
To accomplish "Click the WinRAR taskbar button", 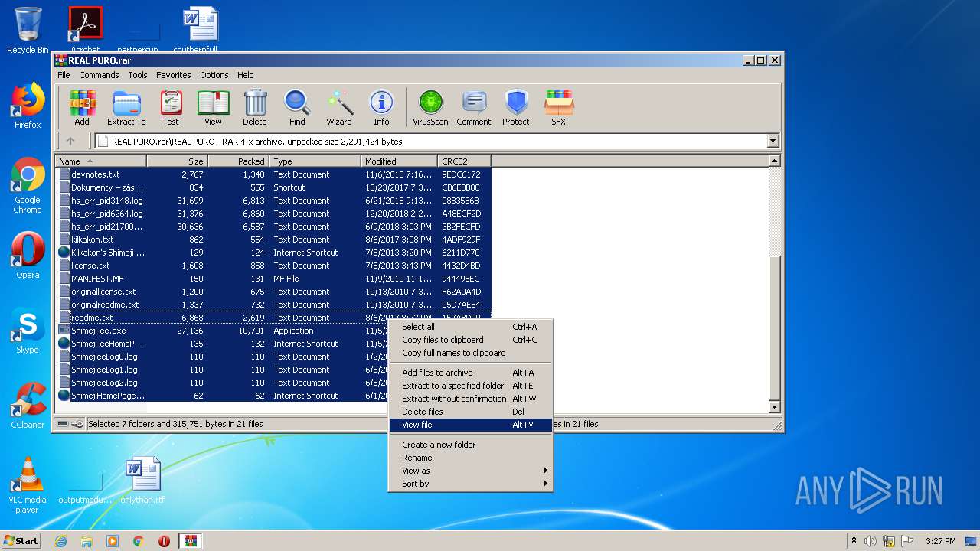I will tap(190, 541).
